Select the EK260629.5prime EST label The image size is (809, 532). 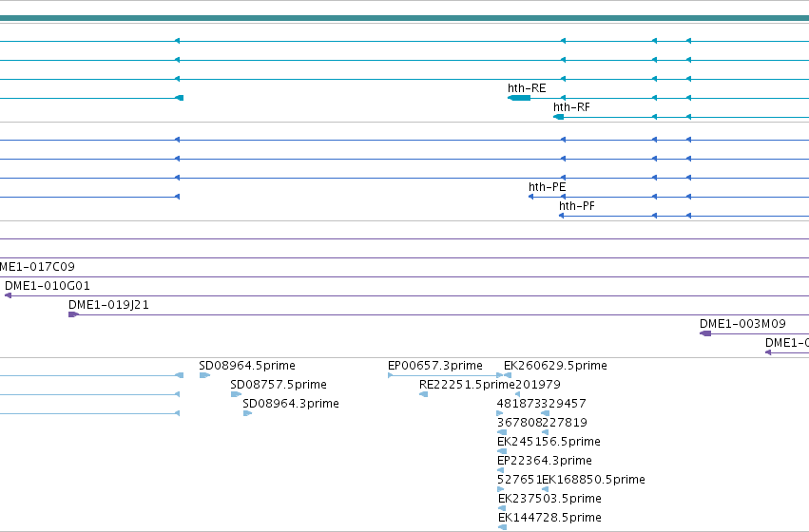(x=555, y=366)
